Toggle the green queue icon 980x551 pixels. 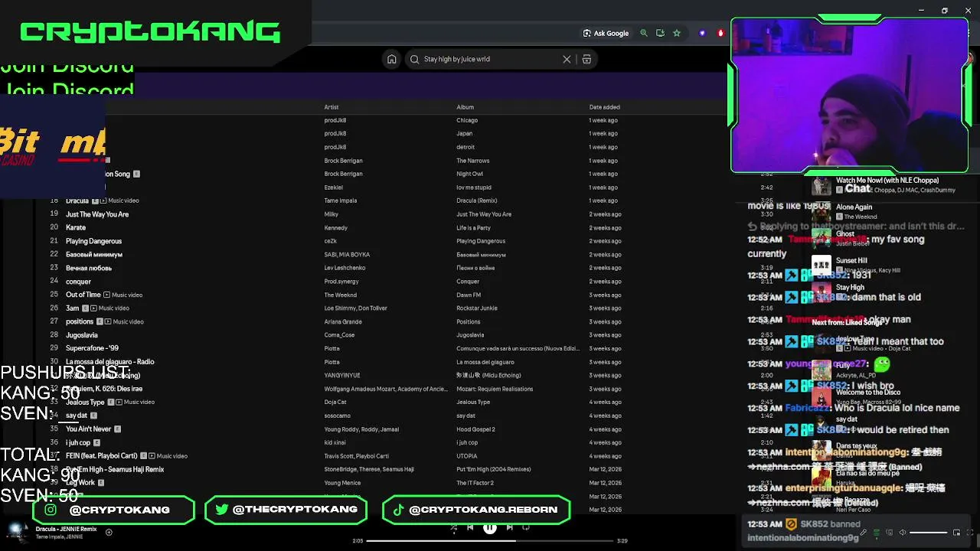pos(877,533)
